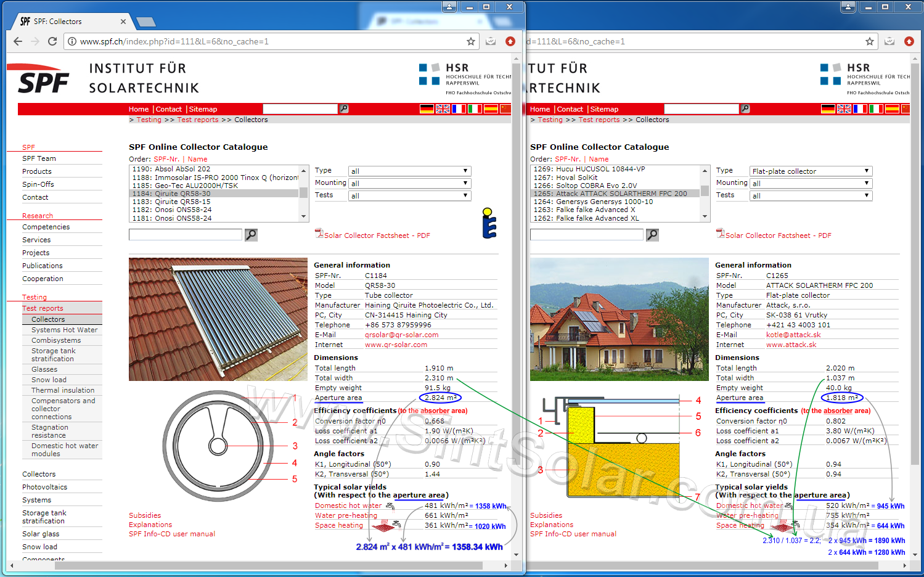Click the back arrow in left browser window
The height and width of the screenshot is (577, 924).
18,41
